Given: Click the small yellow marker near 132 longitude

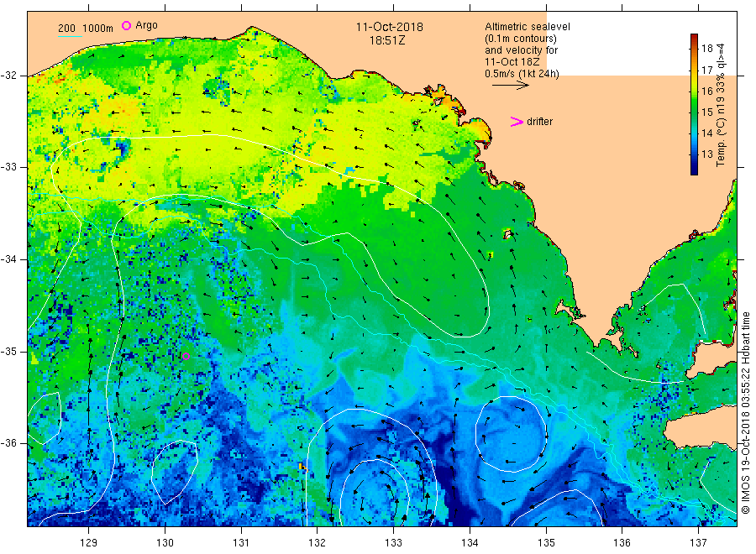Looking at the screenshot, I should pos(302,468).
